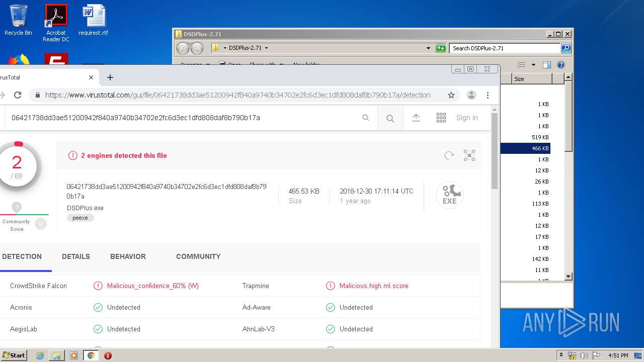Viewport: 644px width, 362px height.
Task: Click the EXE file type icon
Action: [x=449, y=195]
